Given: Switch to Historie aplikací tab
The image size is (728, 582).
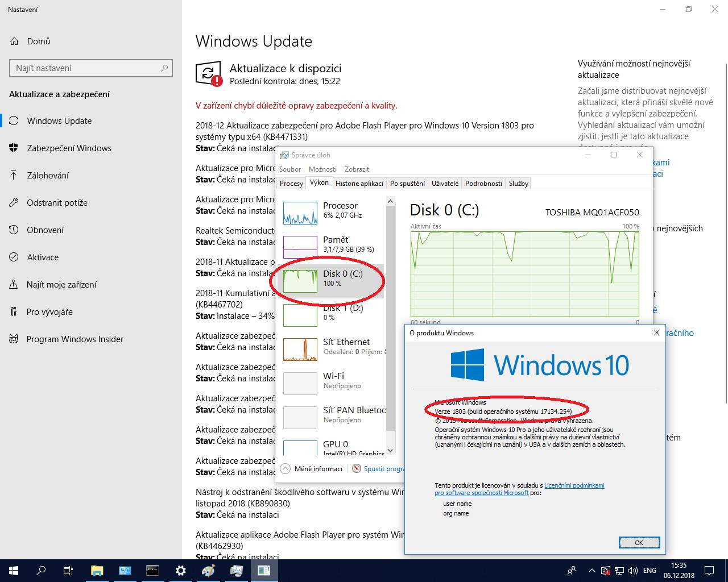Looking at the screenshot, I should [359, 183].
